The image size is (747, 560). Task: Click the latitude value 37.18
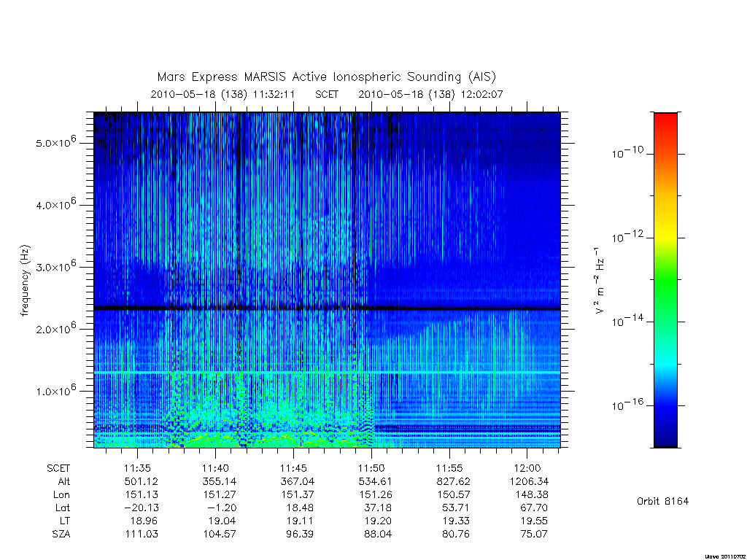coord(379,507)
